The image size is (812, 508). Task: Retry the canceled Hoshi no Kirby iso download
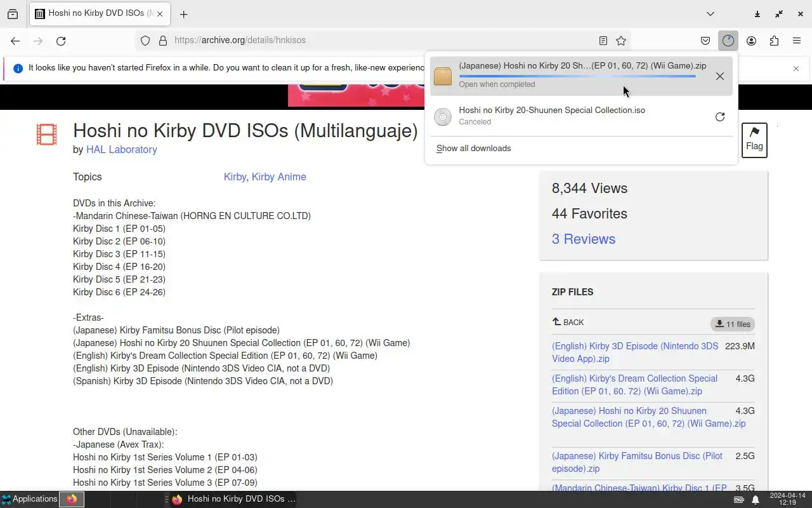(719, 117)
